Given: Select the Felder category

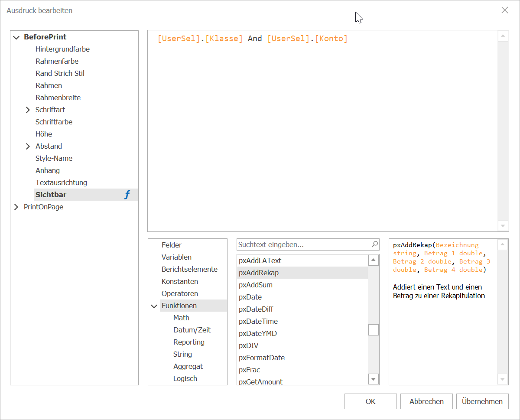Looking at the screenshot, I should click(x=172, y=245).
